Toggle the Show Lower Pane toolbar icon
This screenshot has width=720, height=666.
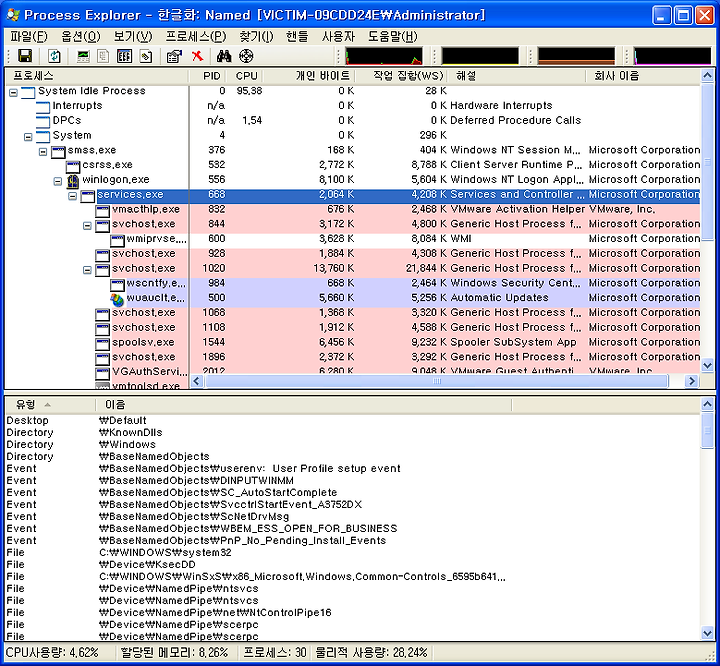click(124, 56)
